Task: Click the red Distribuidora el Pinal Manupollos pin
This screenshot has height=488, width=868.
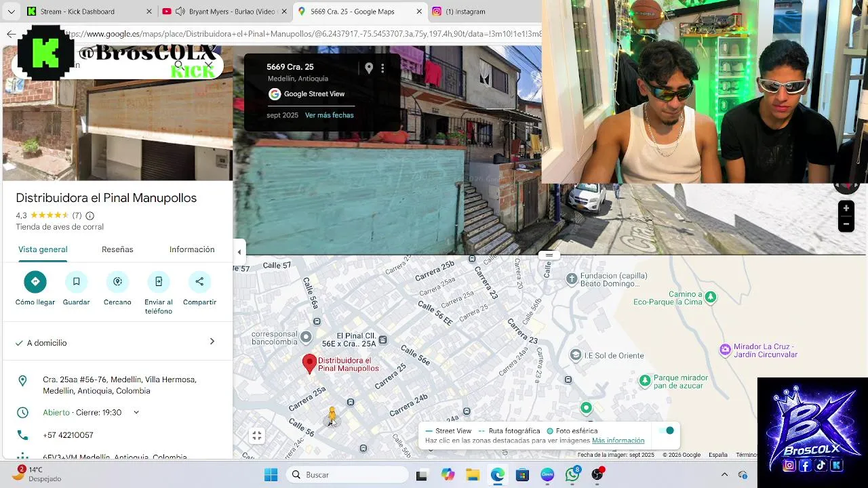Action: click(309, 364)
